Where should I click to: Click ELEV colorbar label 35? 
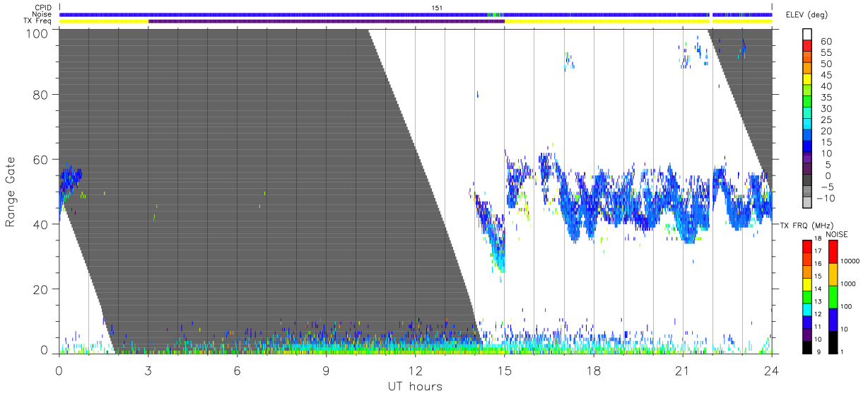click(826, 98)
